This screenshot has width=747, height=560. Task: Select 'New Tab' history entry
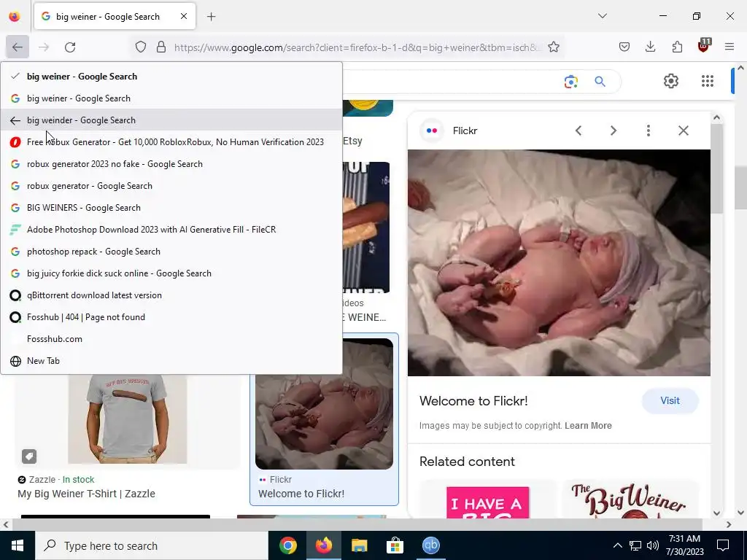(x=171, y=361)
